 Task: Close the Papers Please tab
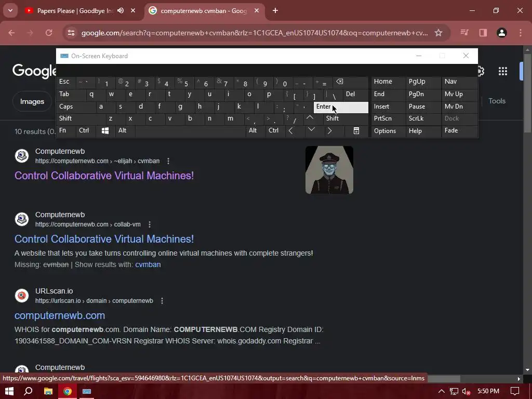tap(133, 10)
